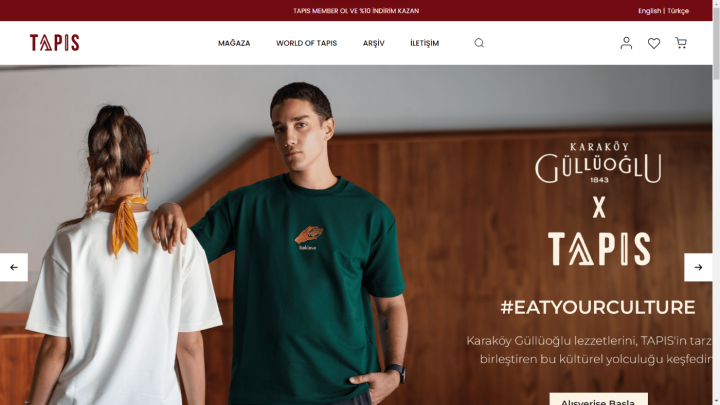The width and height of the screenshot is (720, 405).
Task: Click the search magnifier icon
Action: tap(479, 43)
